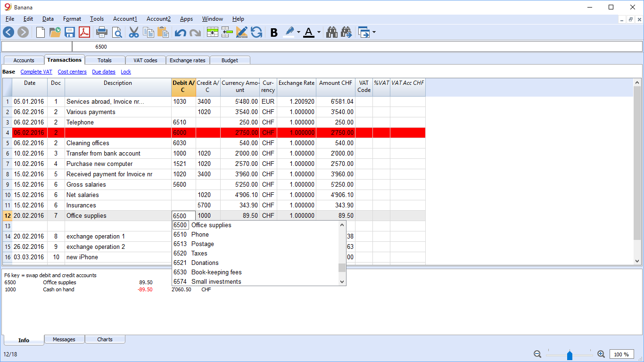Screen dimensions: 644x362
Task: Switch to the VAT codes tab
Action: [x=145, y=60]
